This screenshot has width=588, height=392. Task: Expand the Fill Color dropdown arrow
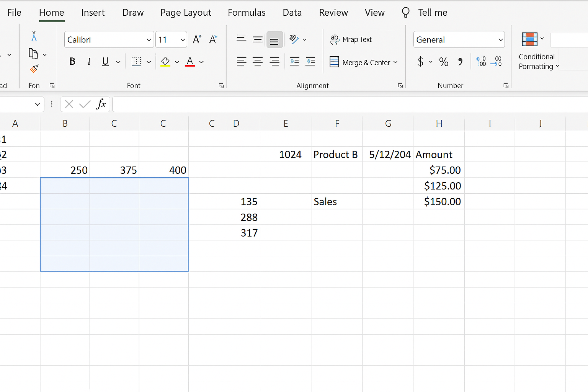coord(177,62)
